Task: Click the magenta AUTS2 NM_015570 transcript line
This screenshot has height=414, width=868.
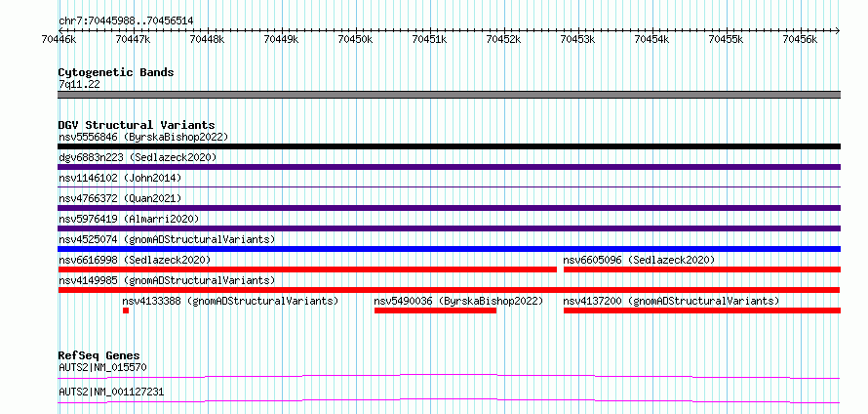Action: (x=450, y=376)
